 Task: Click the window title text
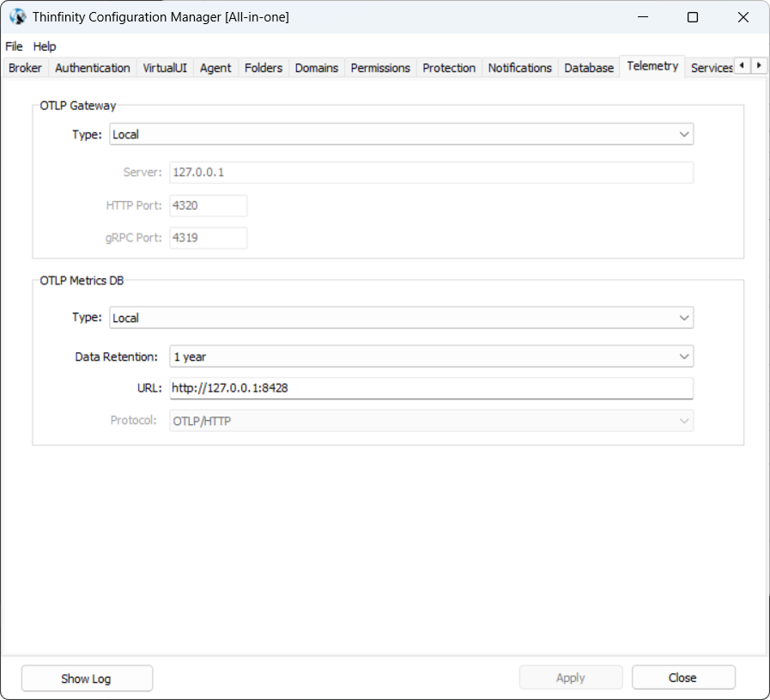coord(161,17)
